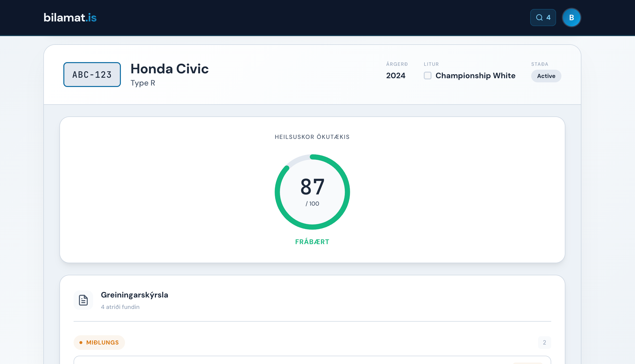Click the HEILSUSKOR ÖKUTÆKIS heading
The height and width of the screenshot is (364, 635).
[x=312, y=137]
